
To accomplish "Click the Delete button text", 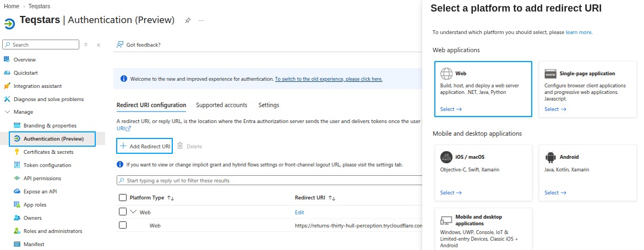I will (194, 146).
